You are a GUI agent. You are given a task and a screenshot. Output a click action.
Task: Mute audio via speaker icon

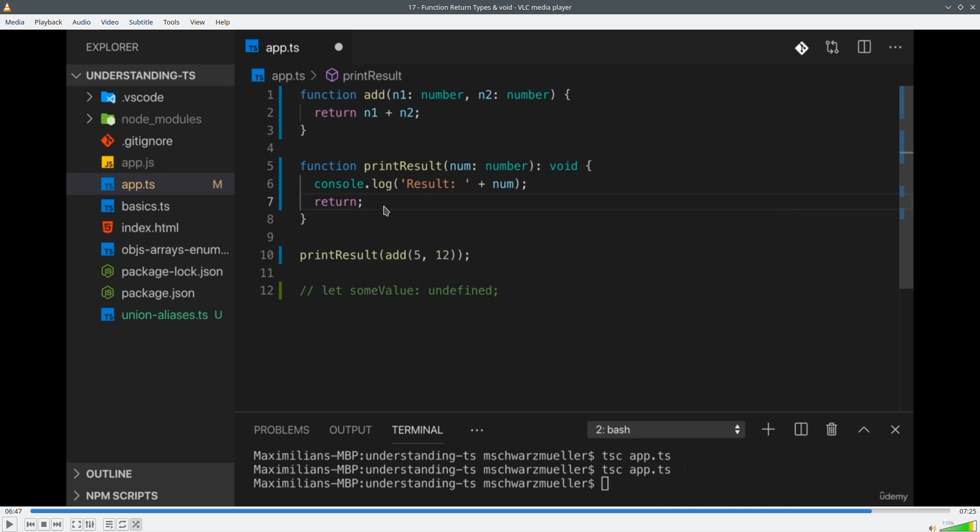tap(932, 528)
